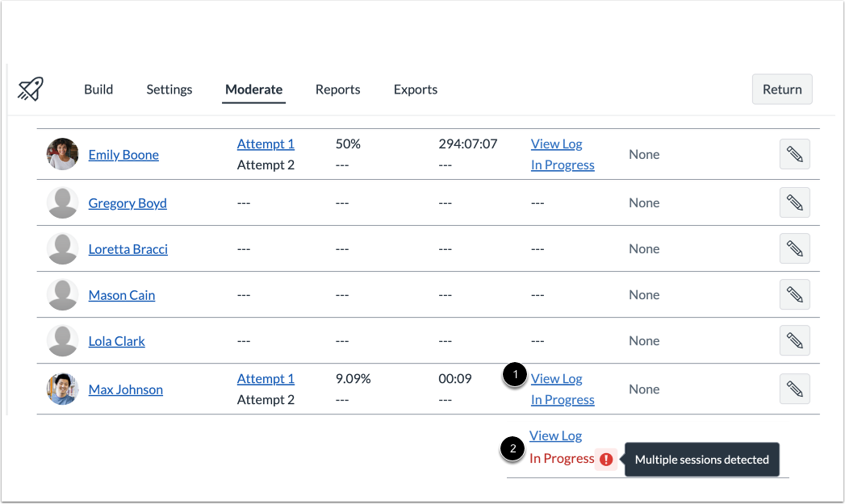
Task: Switch to the Build tab
Action: pos(98,90)
